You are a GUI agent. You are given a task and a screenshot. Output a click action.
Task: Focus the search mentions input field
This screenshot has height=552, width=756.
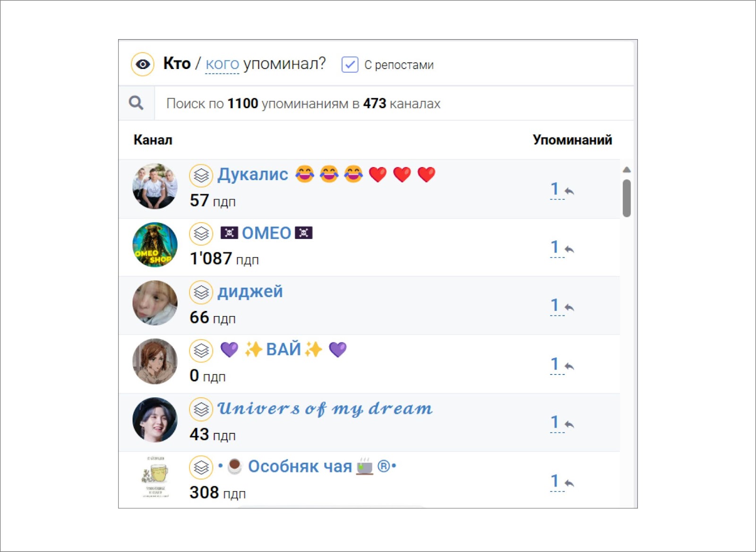(x=394, y=103)
